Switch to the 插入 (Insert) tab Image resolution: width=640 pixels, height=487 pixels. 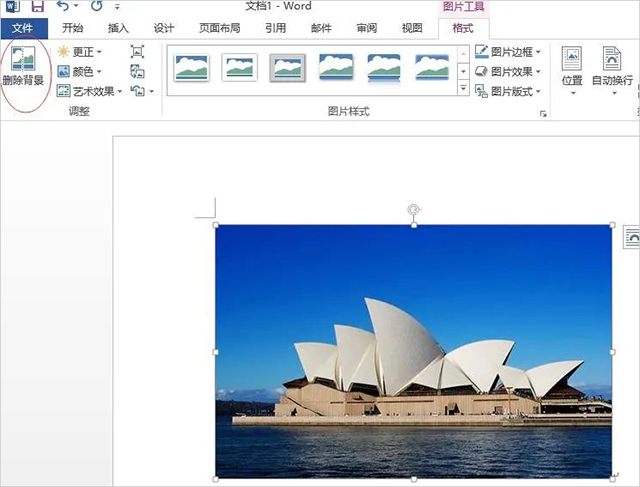pos(118,28)
